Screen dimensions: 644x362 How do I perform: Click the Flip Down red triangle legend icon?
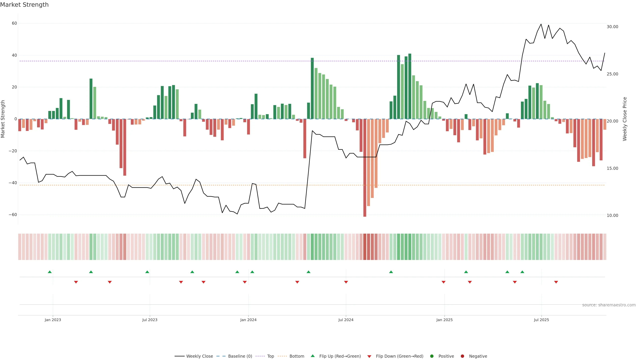[x=369, y=356]
